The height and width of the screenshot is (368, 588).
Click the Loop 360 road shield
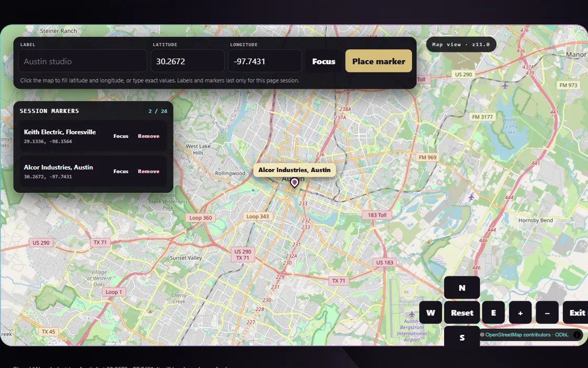click(201, 218)
